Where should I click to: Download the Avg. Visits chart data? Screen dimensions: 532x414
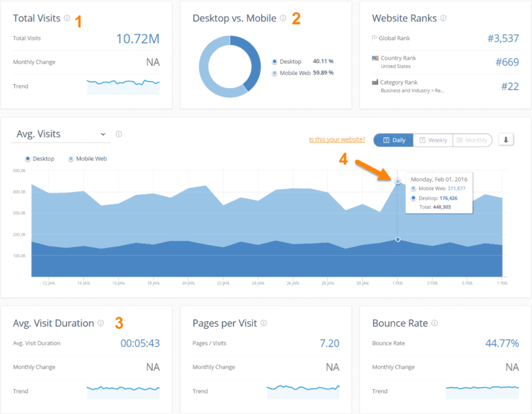[x=506, y=140]
